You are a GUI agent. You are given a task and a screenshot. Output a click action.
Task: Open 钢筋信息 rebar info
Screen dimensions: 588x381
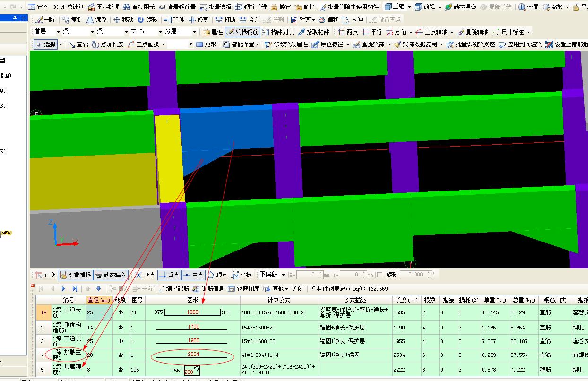coord(208,288)
